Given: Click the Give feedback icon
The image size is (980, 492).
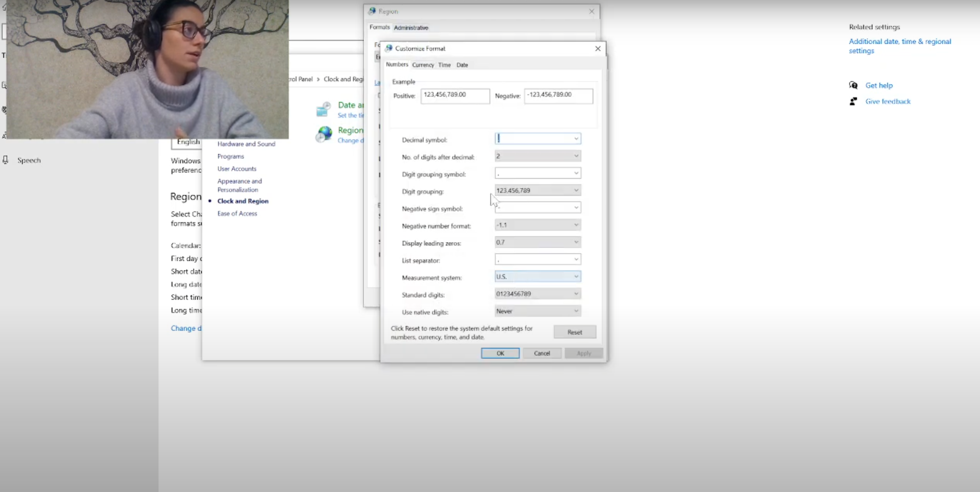Looking at the screenshot, I should pyautogui.click(x=853, y=101).
